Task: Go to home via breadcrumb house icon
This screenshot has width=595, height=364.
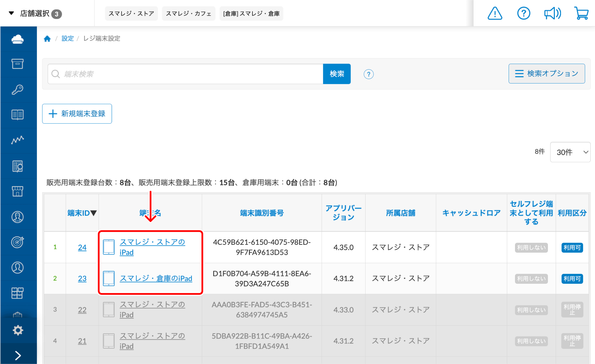Action: click(47, 38)
